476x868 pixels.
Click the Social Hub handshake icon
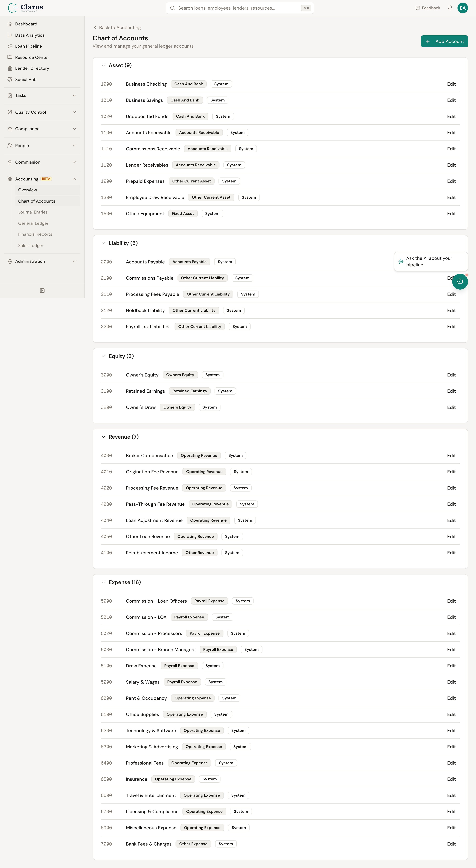pos(10,79)
